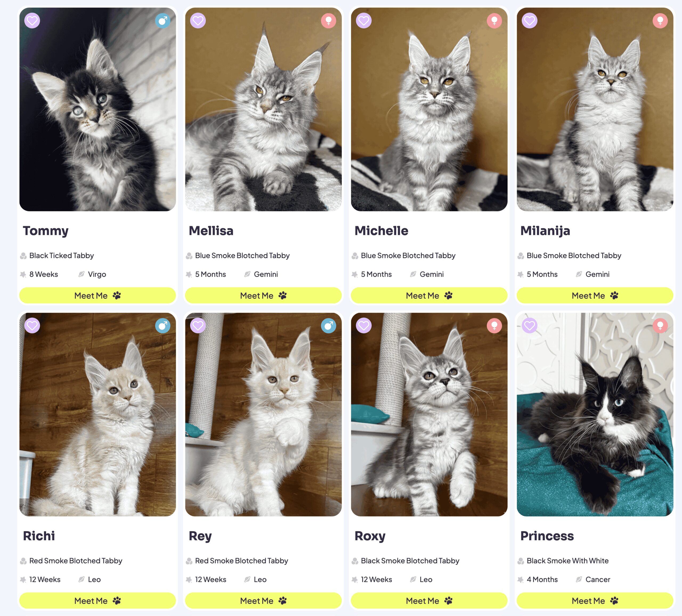The height and width of the screenshot is (616, 682).
Task: Click the female gender icon on Michelle's photo
Action: pyautogui.click(x=494, y=21)
